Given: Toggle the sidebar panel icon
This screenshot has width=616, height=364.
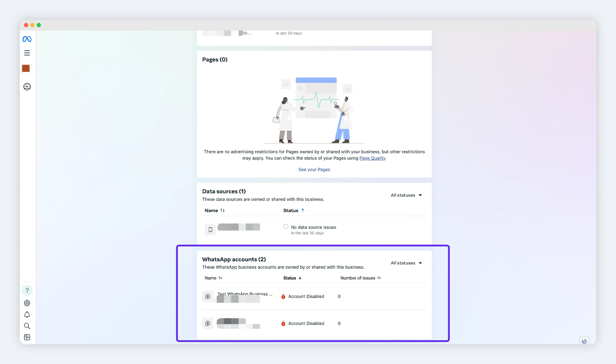Looking at the screenshot, I should coord(27,337).
